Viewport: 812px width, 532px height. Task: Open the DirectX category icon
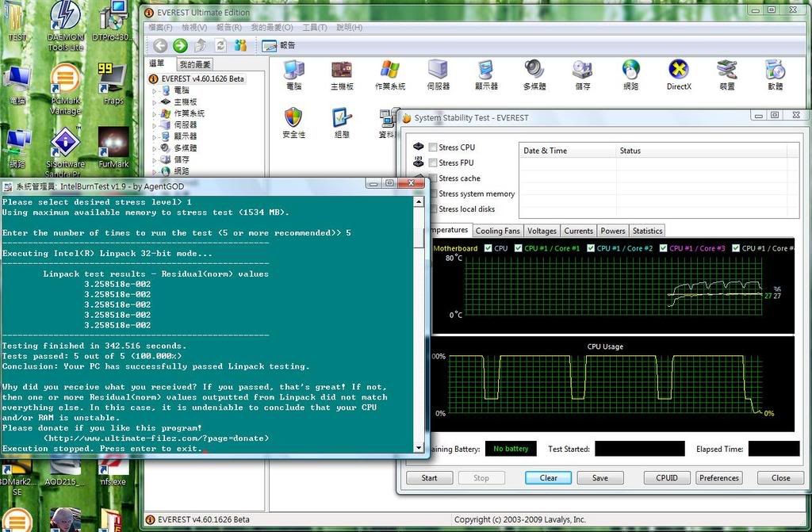(x=679, y=75)
